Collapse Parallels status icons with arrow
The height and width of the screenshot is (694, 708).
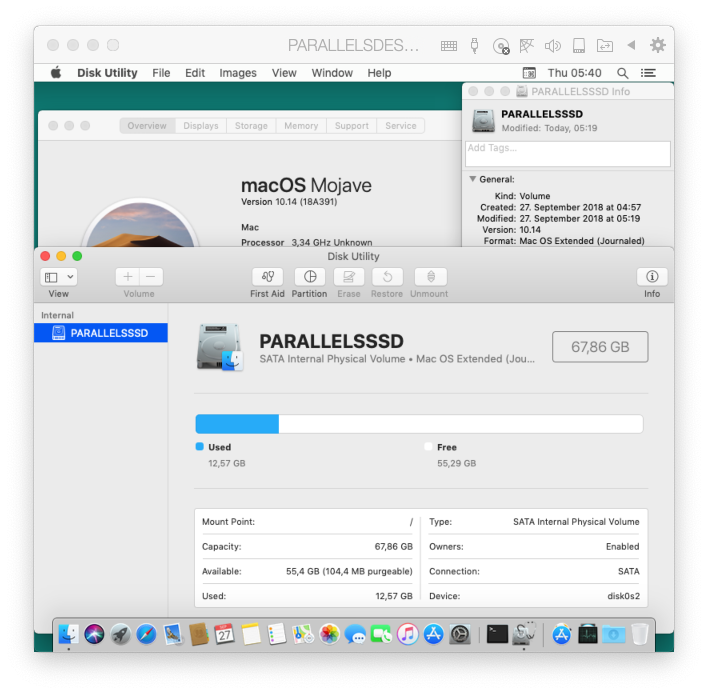(x=631, y=45)
